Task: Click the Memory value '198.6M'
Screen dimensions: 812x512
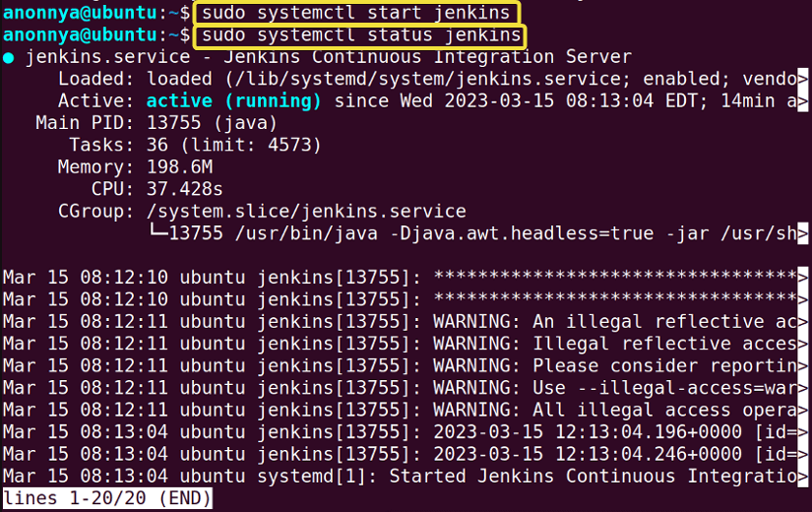Action: (180, 166)
